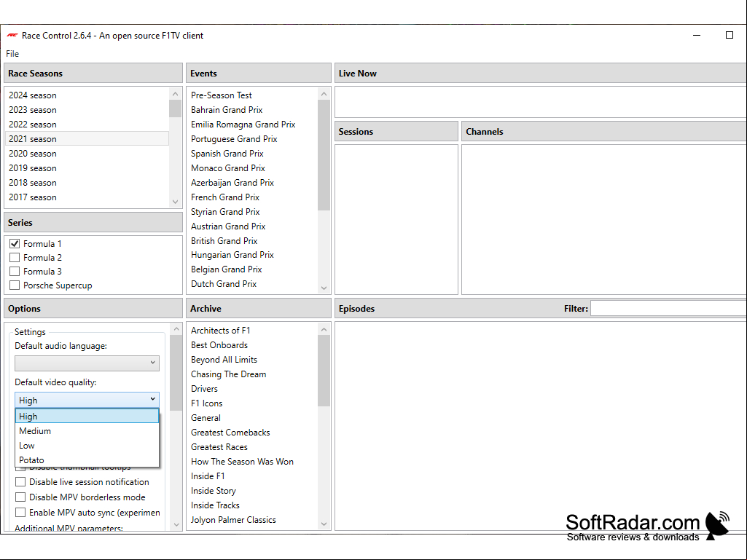Maximize the Race Control window
This screenshot has width=747, height=560.
click(x=729, y=35)
